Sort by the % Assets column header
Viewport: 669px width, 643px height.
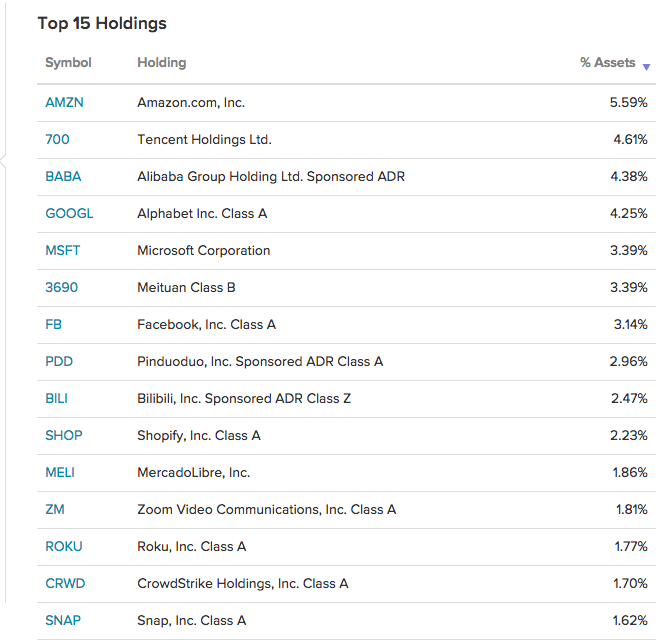tap(608, 63)
